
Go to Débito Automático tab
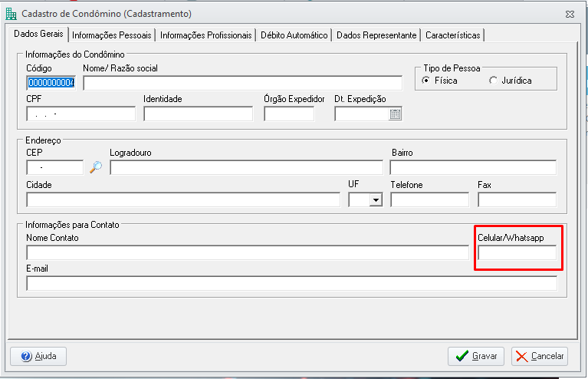pyautogui.click(x=294, y=35)
